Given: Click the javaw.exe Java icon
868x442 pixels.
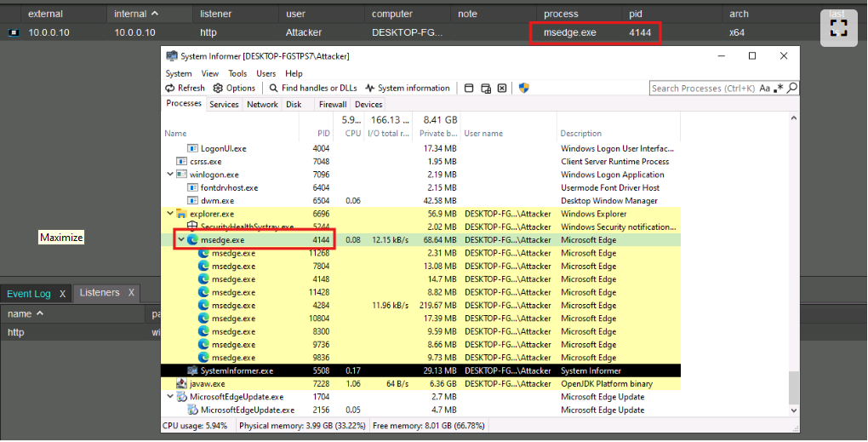Looking at the screenshot, I should pyautogui.click(x=181, y=383).
